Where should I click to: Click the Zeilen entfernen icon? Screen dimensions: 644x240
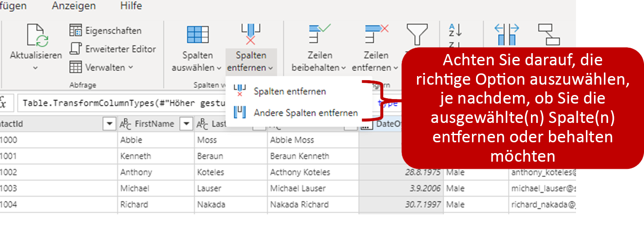click(376, 35)
